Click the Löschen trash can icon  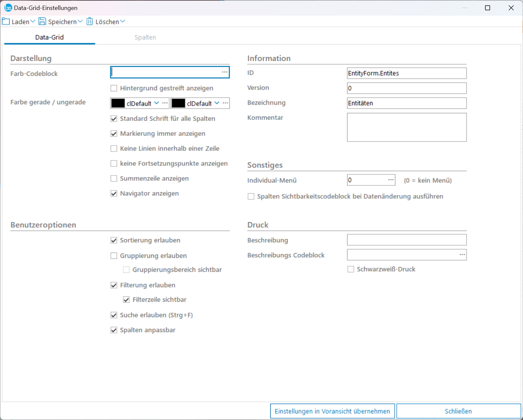tap(90, 22)
